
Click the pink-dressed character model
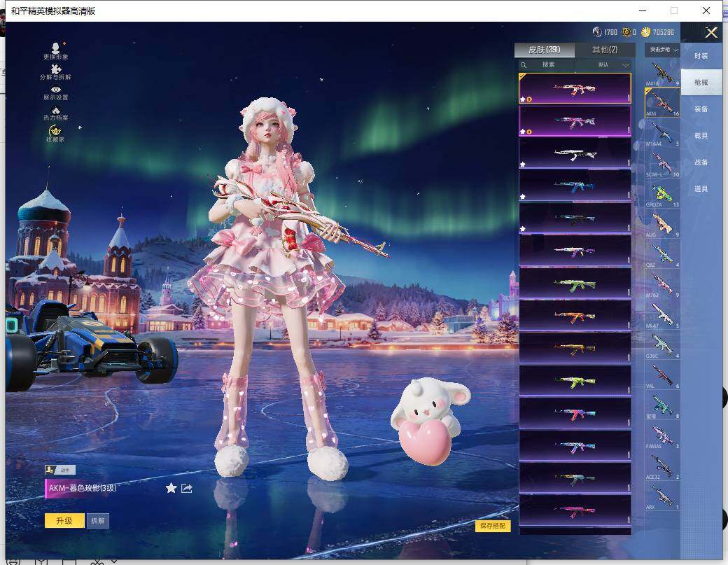pyautogui.click(x=274, y=288)
